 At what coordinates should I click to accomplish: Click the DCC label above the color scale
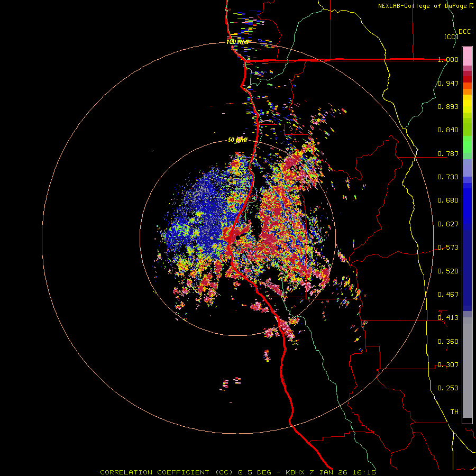465,32
